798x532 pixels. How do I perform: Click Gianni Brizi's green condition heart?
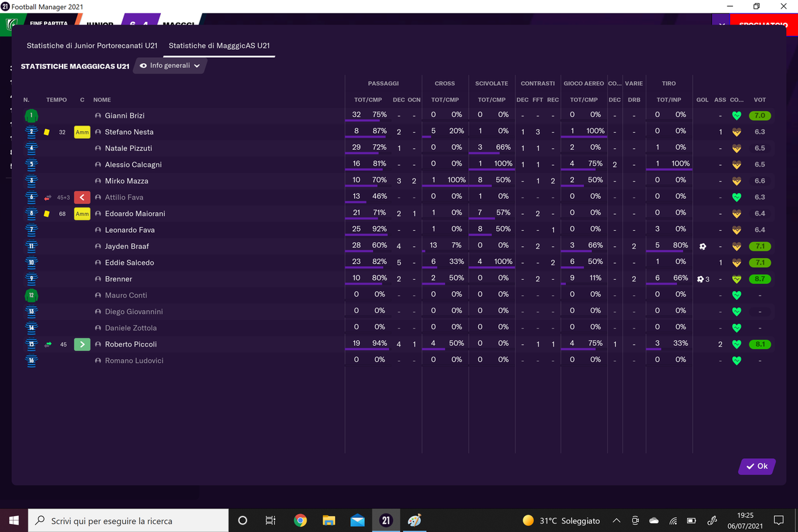point(736,116)
